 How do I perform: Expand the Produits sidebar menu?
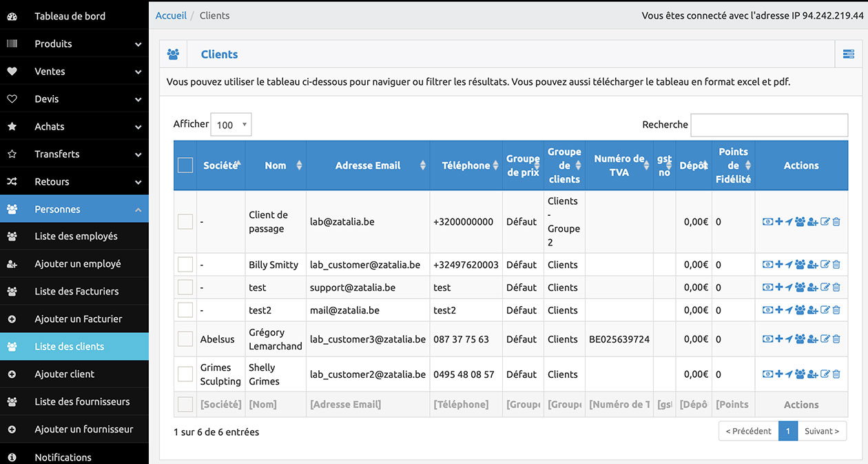click(74, 43)
